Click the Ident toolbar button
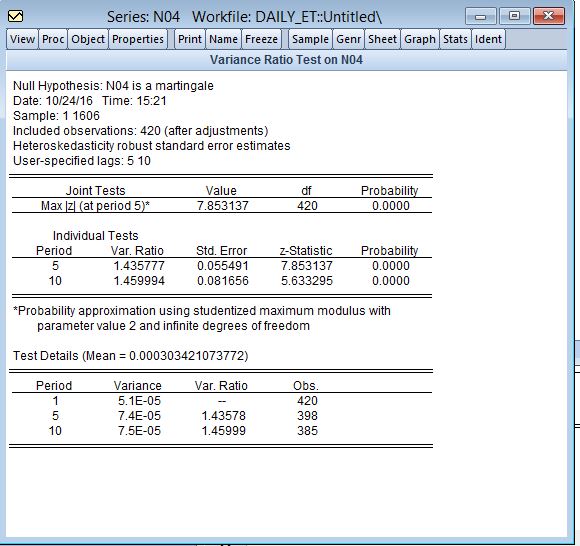 488,39
